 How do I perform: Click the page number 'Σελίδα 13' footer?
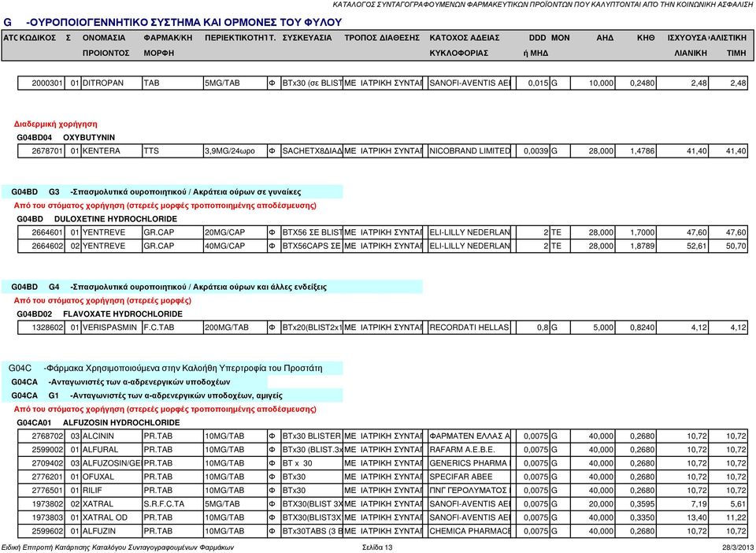tap(377, 547)
